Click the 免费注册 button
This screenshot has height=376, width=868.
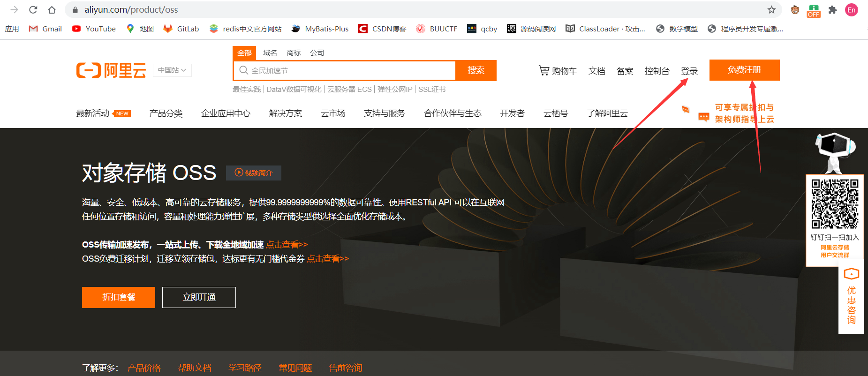[x=744, y=70]
